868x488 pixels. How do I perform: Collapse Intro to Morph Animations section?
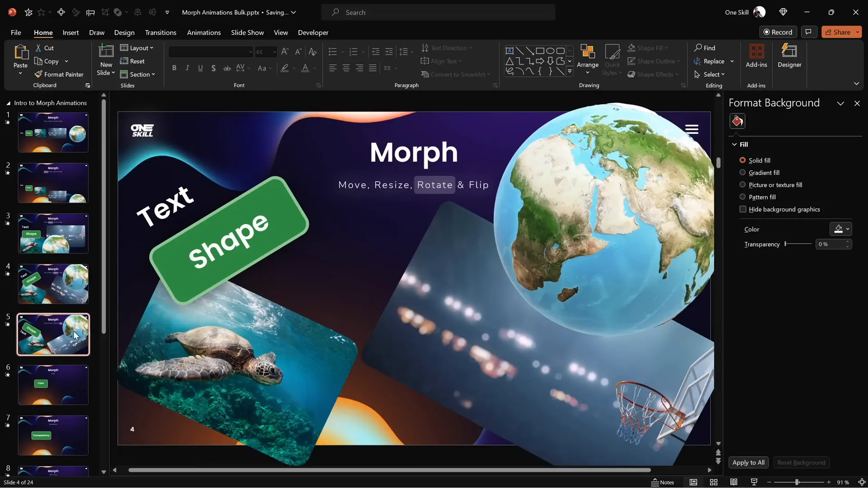tap(8, 103)
